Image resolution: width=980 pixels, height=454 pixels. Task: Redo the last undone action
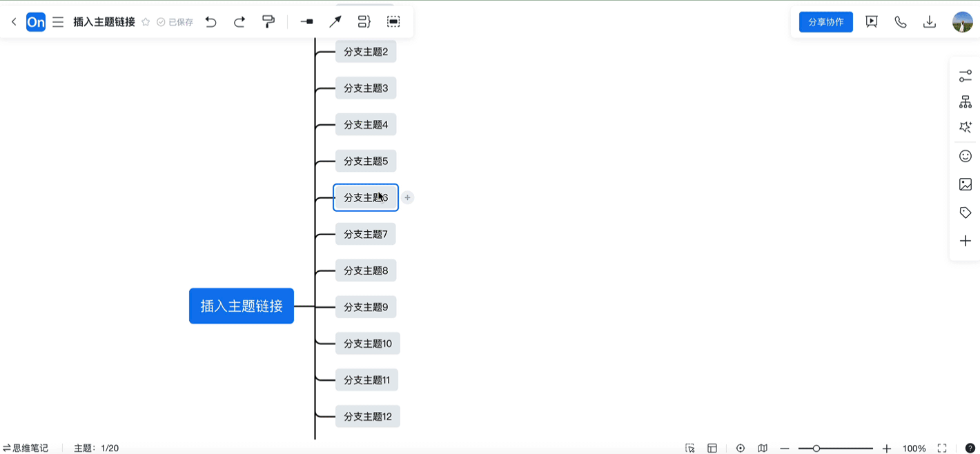[239, 22]
